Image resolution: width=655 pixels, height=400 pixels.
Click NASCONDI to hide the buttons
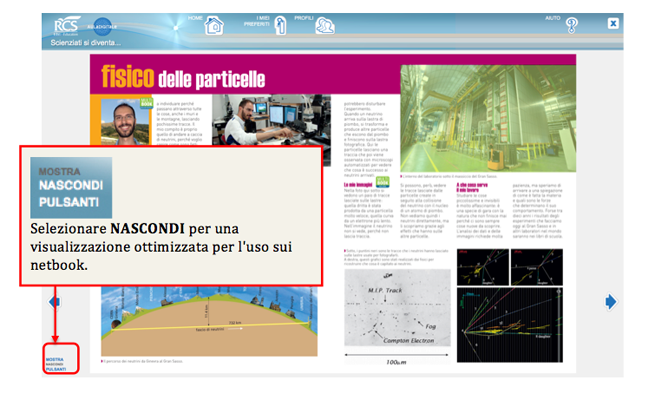54,365
